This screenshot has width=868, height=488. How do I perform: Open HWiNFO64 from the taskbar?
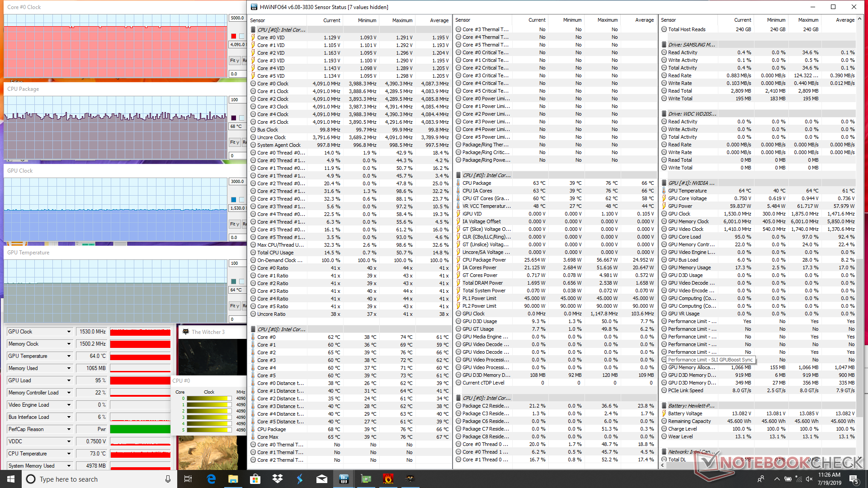tap(344, 479)
